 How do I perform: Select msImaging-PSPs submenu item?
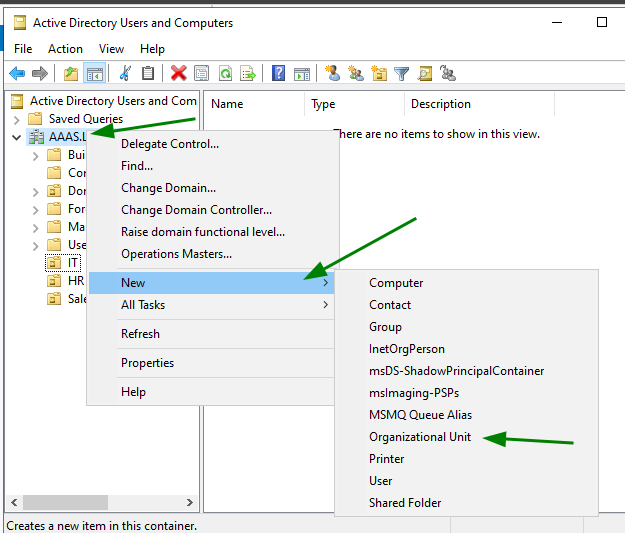(466, 393)
